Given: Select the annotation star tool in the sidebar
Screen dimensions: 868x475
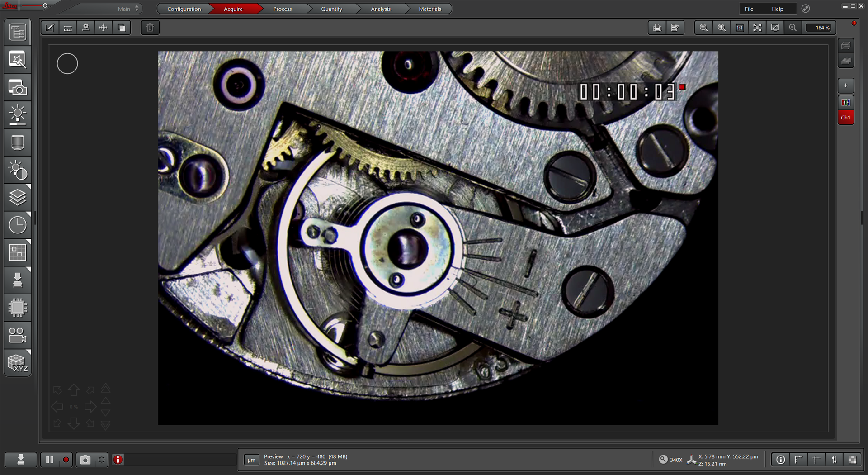Looking at the screenshot, I should coord(17,59).
